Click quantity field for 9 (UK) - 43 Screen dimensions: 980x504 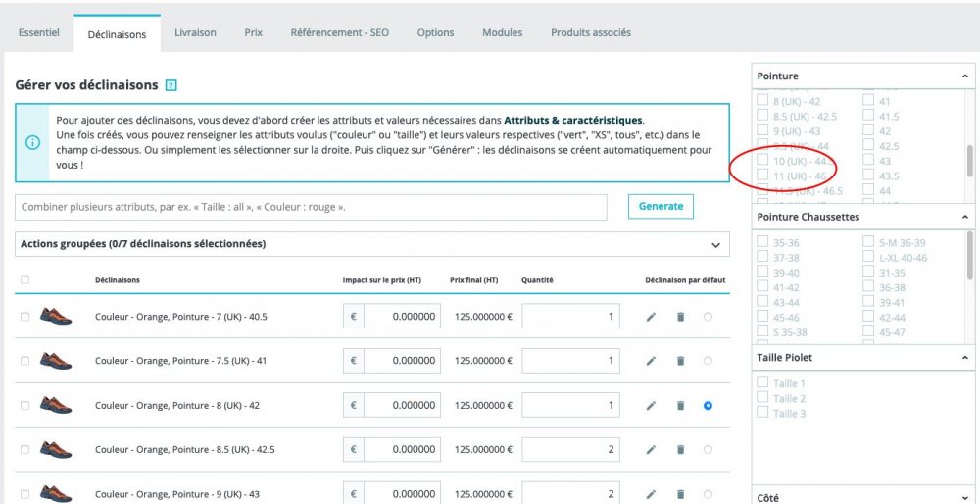pyautogui.click(x=570, y=493)
